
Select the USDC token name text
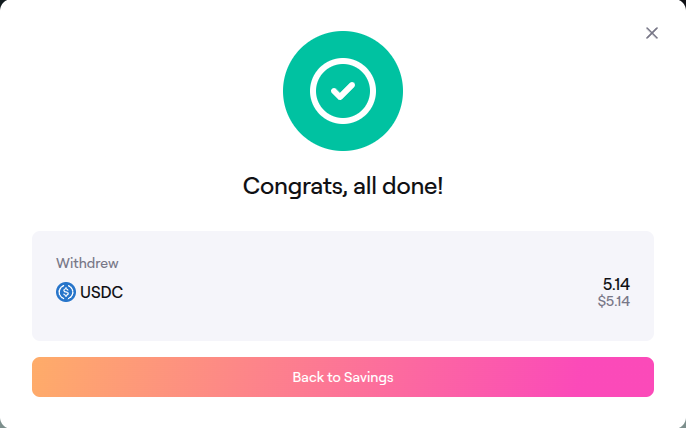click(x=102, y=292)
